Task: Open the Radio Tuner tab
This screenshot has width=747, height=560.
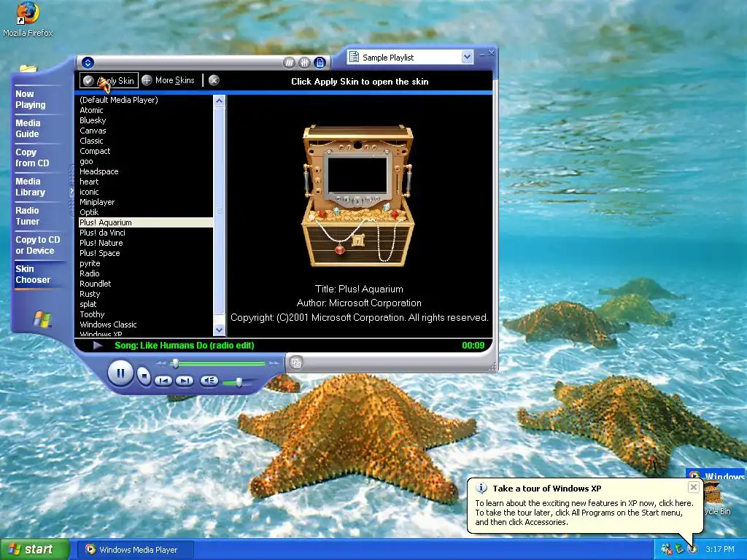Action: coord(28,216)
